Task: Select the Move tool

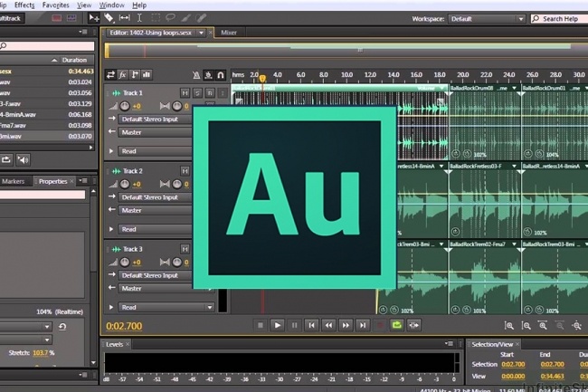Action: click(x=94, y=18)
